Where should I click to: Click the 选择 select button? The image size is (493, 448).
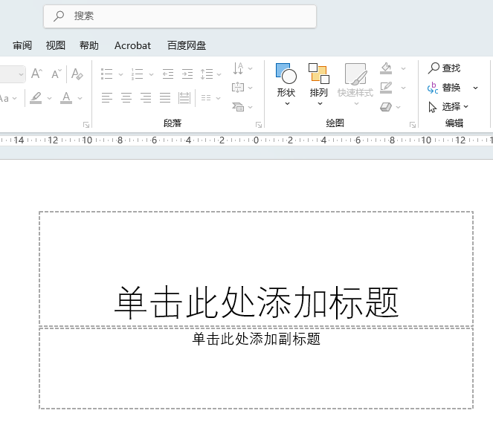tap(448, 107)
